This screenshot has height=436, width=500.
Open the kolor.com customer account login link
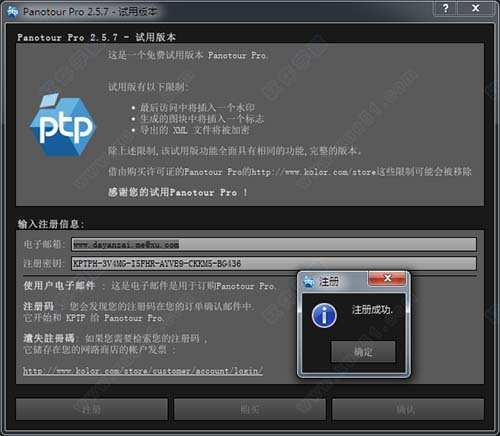143,371
